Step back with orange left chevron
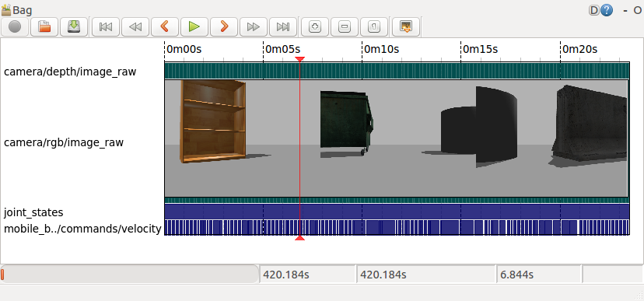 point(165,27)
